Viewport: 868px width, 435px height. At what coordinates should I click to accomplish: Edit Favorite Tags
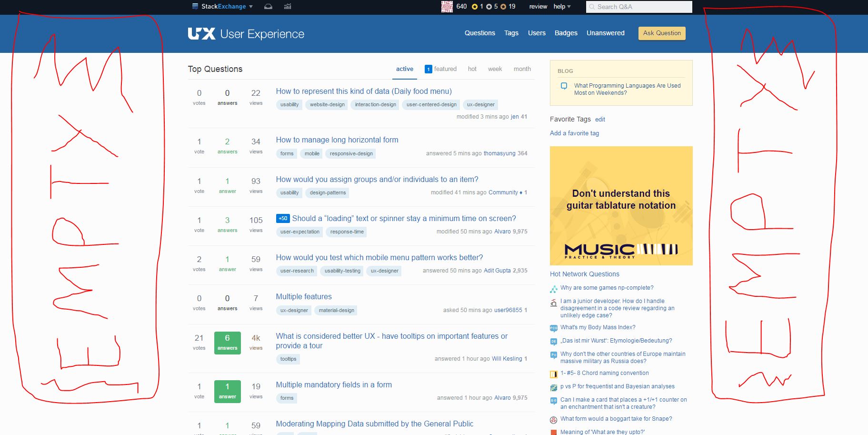pos(600,120)
